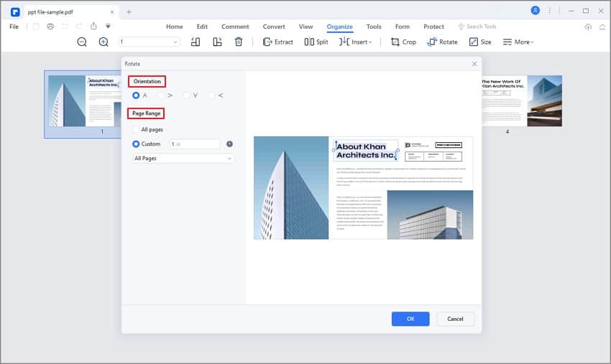Image resolution: width=611 pixels, height=364 pixels.
Task: Close the ppt file-sample.pdf tab
Action: point(112,12)
